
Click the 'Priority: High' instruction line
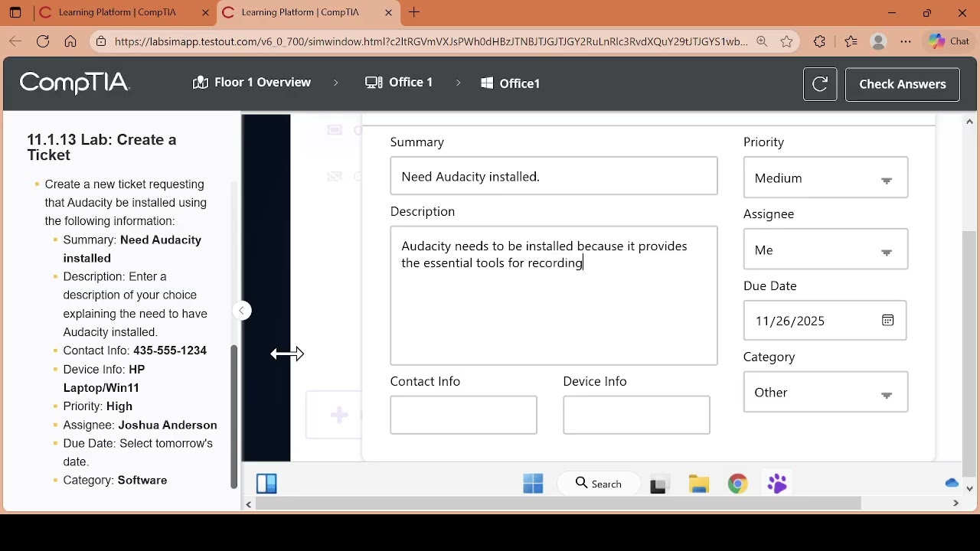98,406
